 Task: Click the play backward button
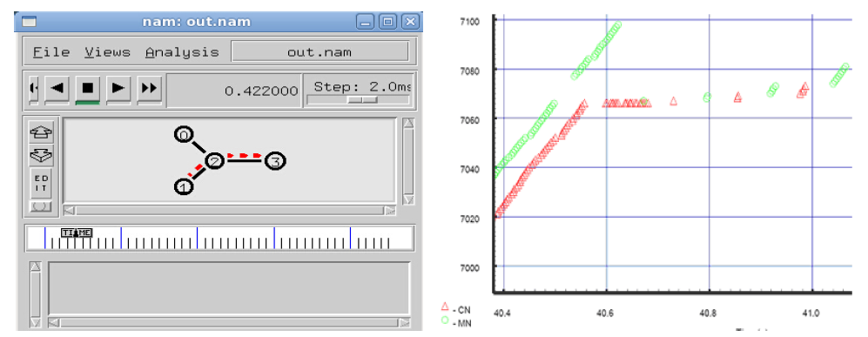57,89
